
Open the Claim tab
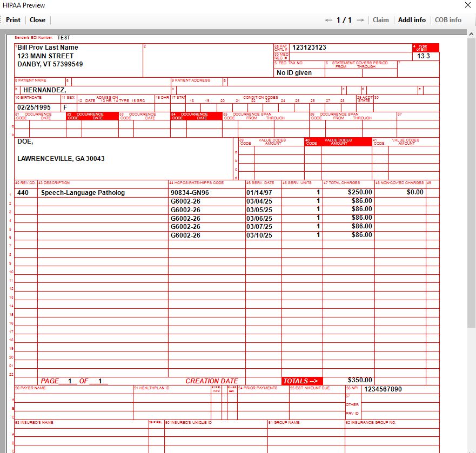pyautogui.click(x=381, y=20)
